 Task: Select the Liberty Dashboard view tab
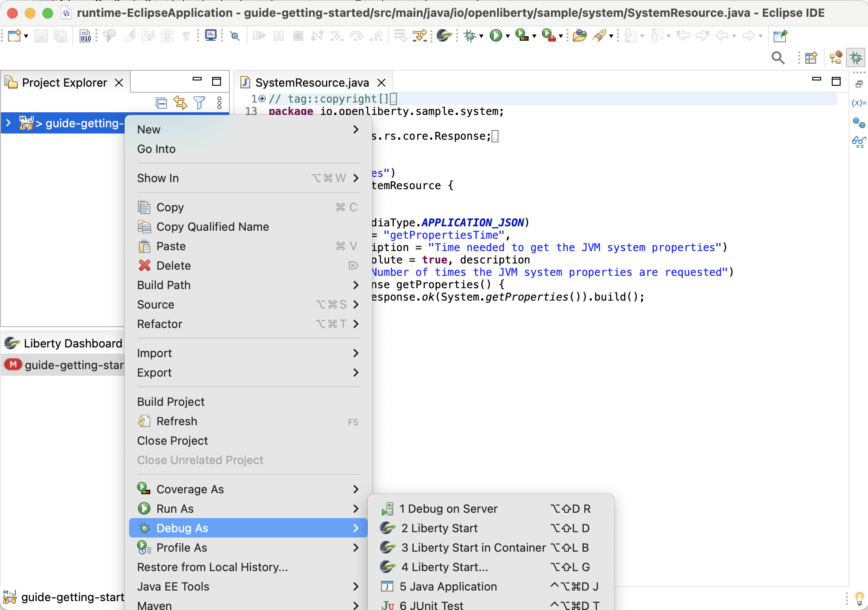tap(64, 343)
